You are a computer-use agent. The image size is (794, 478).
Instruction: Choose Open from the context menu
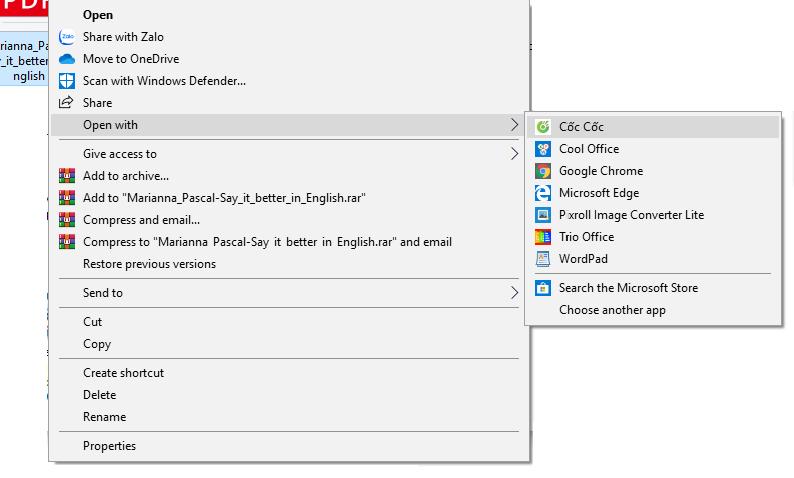pos(290,15)
